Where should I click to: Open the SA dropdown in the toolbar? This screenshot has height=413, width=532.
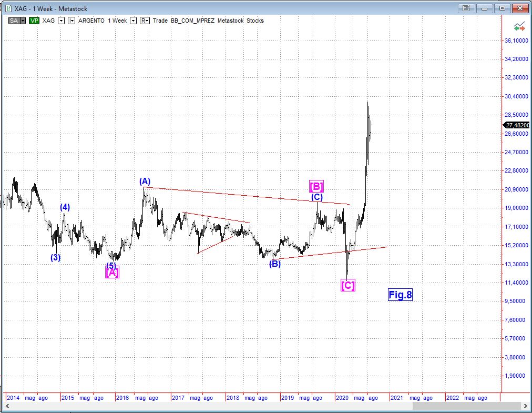pos(23,21)
